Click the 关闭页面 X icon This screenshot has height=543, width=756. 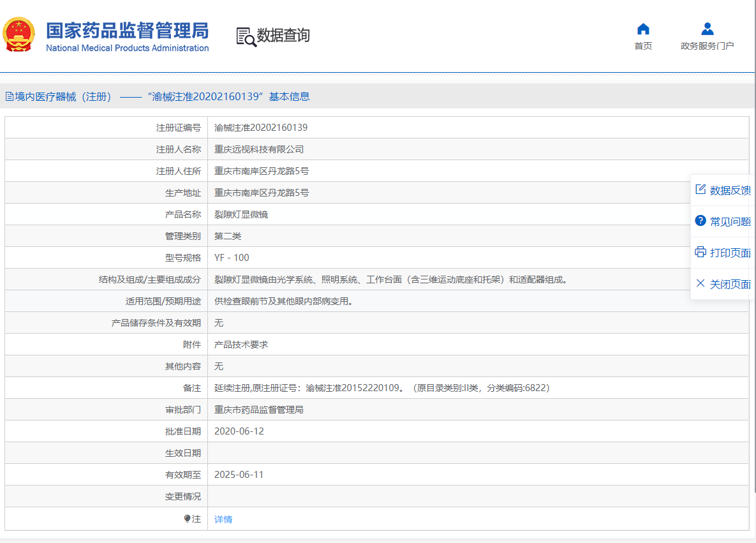pos(699,284)
